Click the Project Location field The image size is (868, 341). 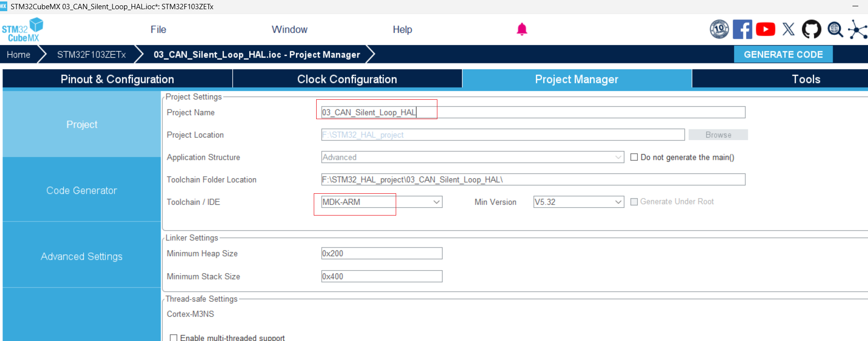(503, 135)
